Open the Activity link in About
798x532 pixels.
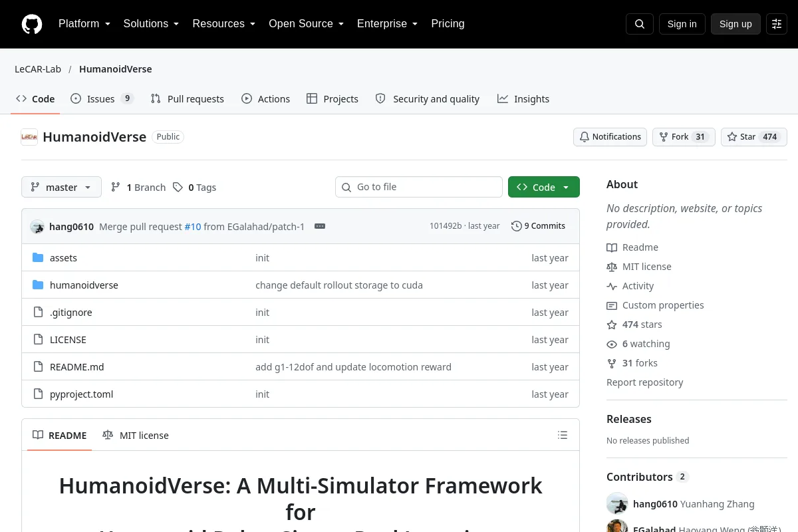pos(630,286)
